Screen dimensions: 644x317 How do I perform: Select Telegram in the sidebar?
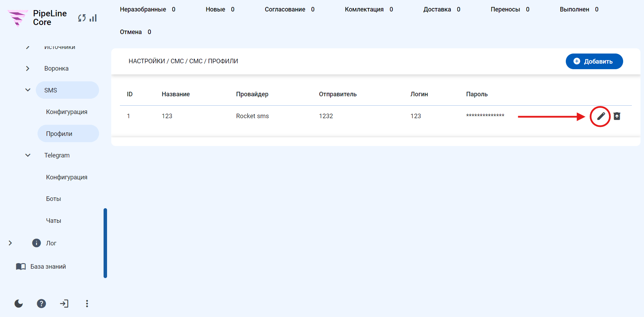click(x=57, y=155)
